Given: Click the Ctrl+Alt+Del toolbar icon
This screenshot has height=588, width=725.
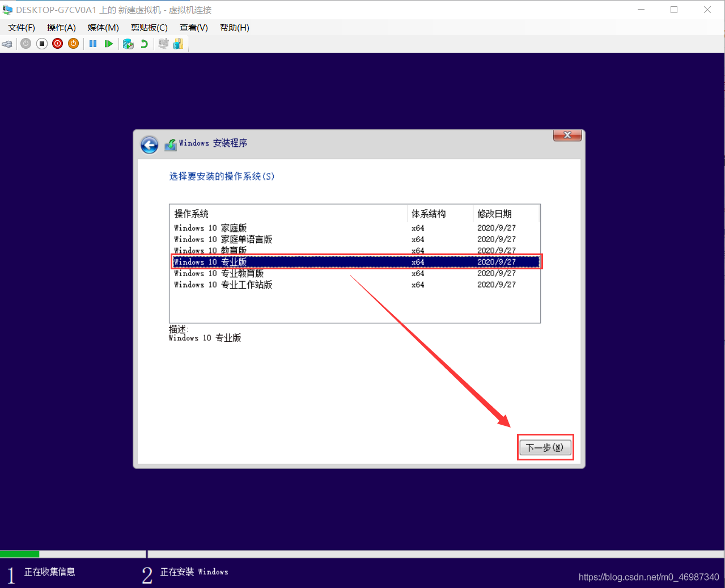Looking at the screenshot, I should [x=7, y=44].
